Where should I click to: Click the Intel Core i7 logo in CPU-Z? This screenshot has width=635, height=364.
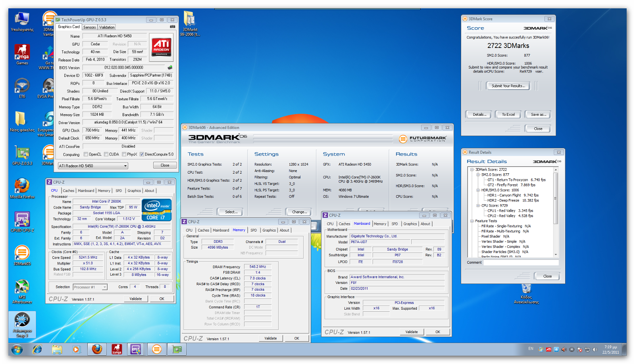[157, 210]
